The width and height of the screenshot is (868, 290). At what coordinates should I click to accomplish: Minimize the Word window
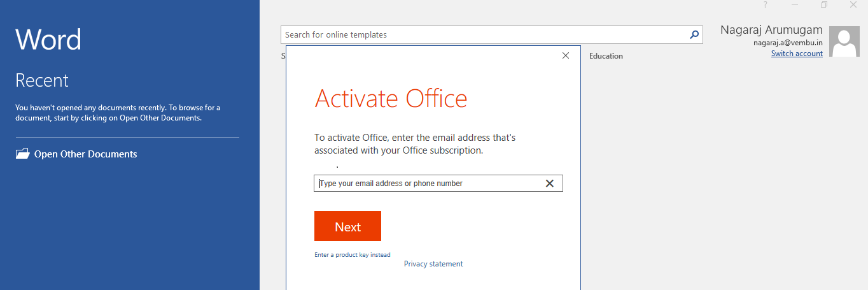click(795, 4)
